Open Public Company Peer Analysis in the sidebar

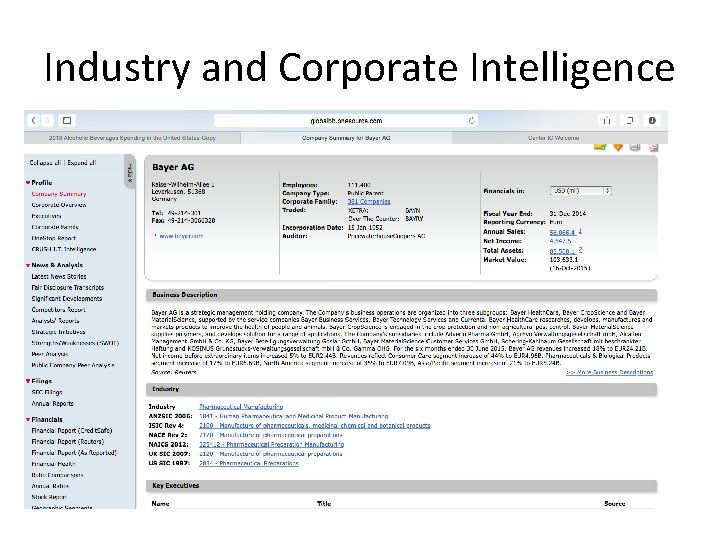[73, 365]
